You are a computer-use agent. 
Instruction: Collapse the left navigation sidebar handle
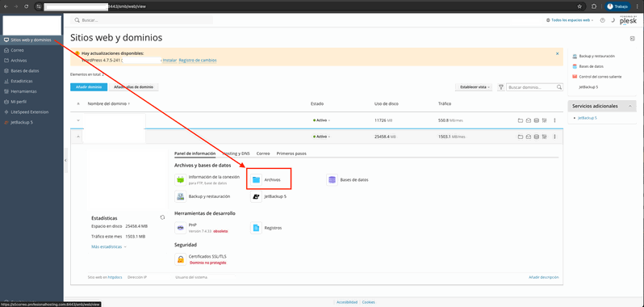[x=65, y=160]
